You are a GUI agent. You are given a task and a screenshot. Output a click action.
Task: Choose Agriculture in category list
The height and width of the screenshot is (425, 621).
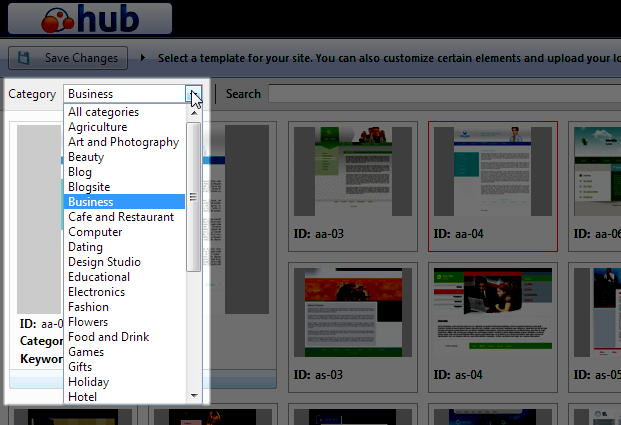(x=97, y=127)
